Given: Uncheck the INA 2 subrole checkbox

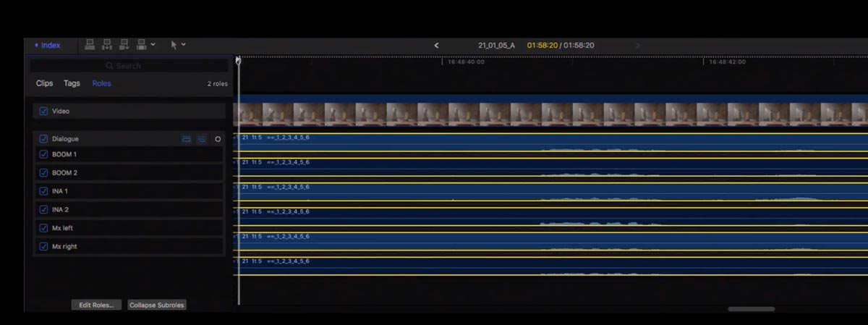Looking at the screenshot, I should click(43, 210).
